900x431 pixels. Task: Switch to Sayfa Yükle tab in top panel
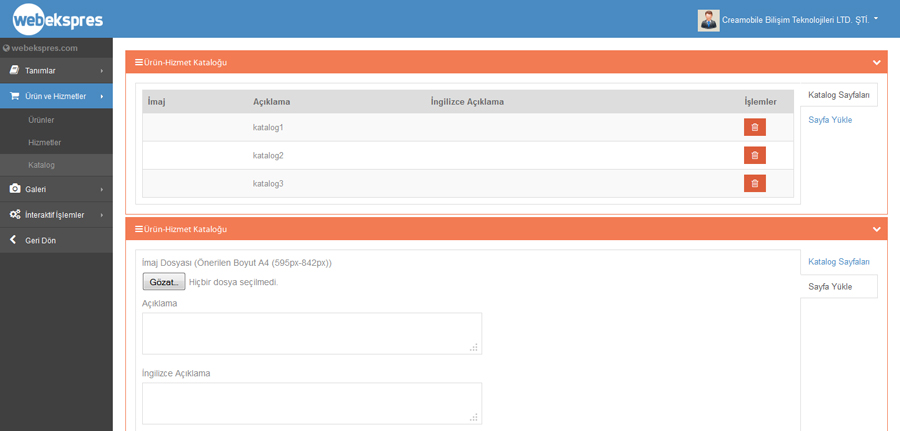(830, 120)
